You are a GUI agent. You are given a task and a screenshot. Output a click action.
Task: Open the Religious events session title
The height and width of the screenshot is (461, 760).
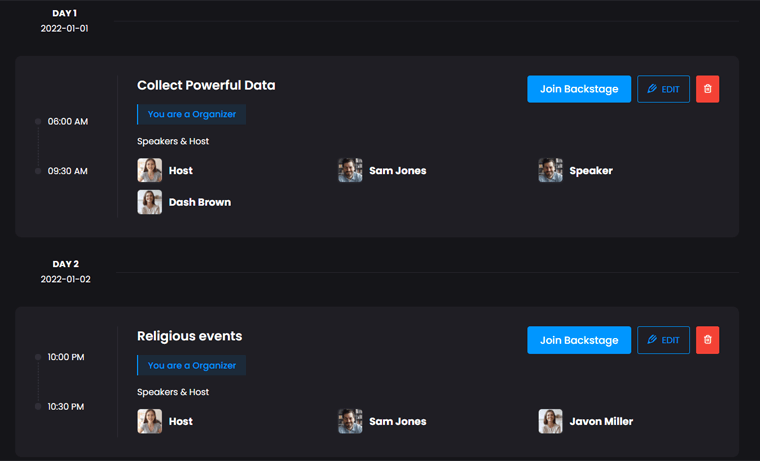coord(189,336)
